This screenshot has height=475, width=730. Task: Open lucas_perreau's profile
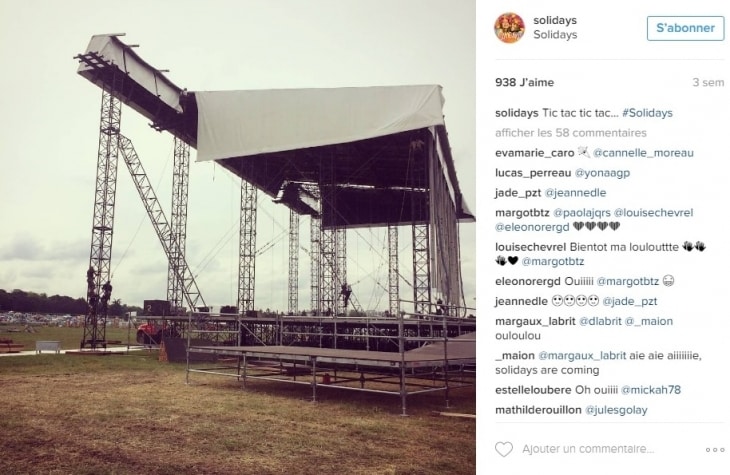(533, 173)
